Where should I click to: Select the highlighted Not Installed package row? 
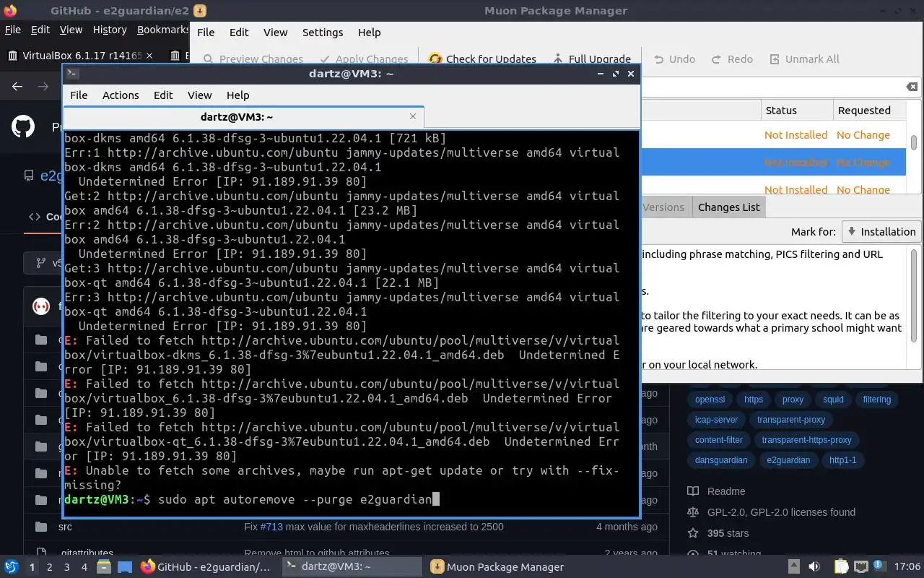(773, 163)
